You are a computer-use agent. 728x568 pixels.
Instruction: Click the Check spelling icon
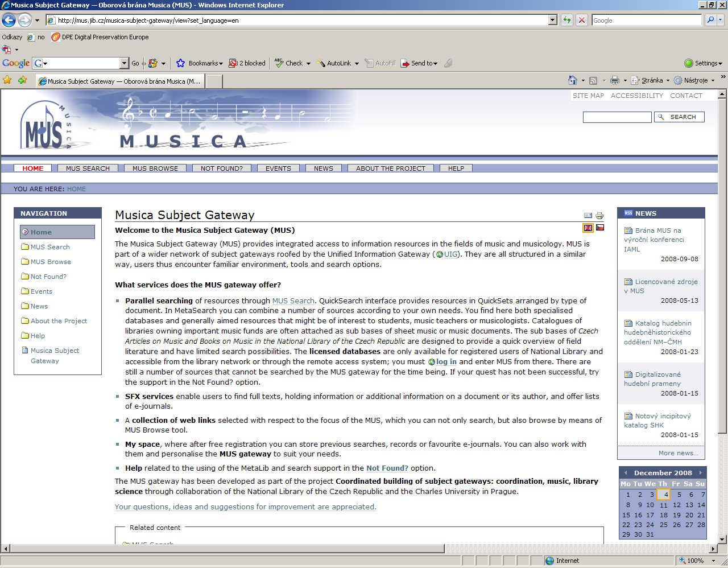(279, 63)
